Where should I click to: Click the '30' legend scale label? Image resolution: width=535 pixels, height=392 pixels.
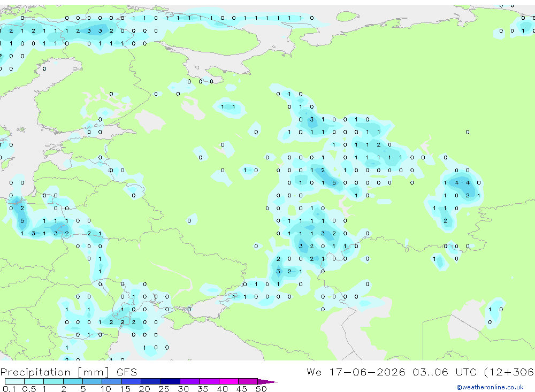point(183,389)
